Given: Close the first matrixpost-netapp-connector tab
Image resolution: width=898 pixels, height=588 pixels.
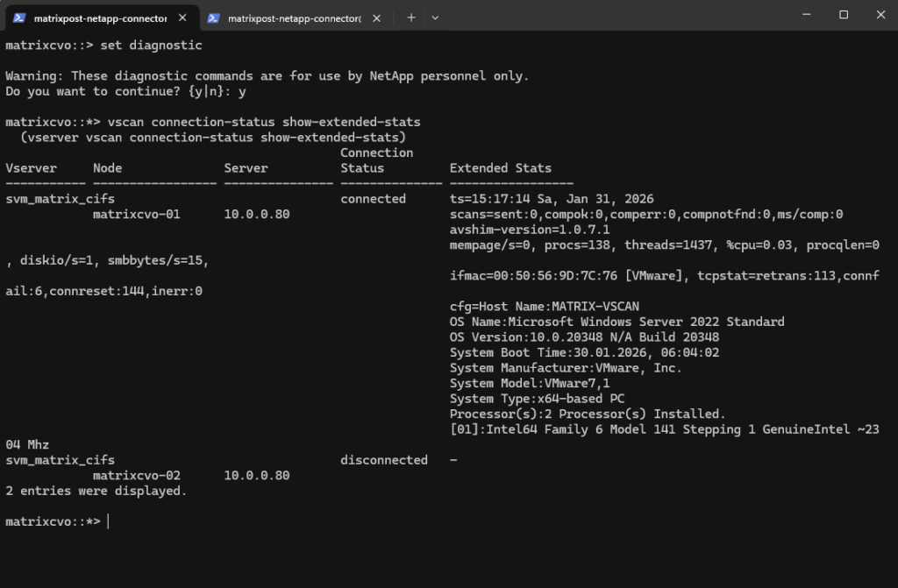Looking at the screenshot, I should coord(183,18).
